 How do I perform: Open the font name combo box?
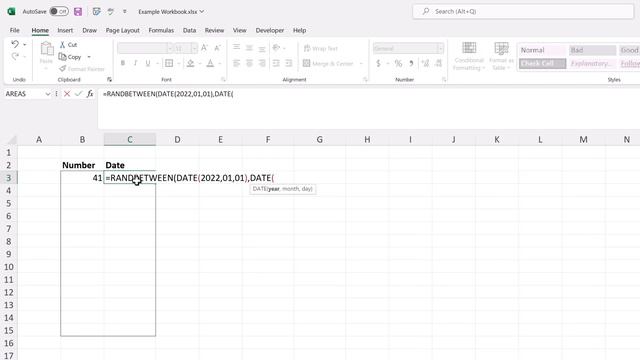(x=145, y=48)
